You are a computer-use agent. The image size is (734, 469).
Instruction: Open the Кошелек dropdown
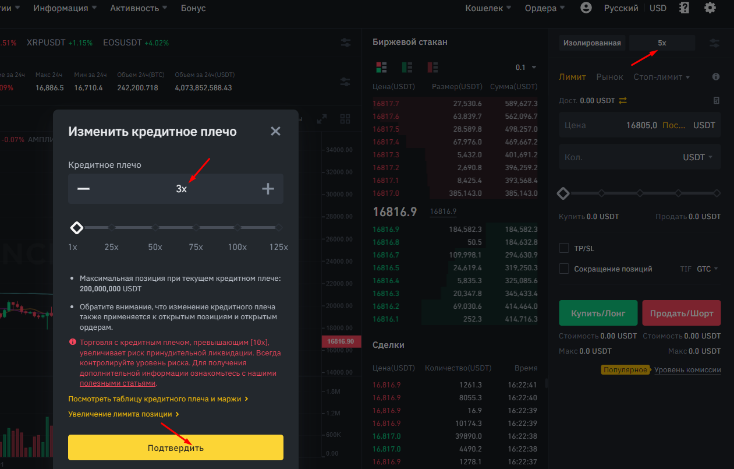(x=488, y=8)
